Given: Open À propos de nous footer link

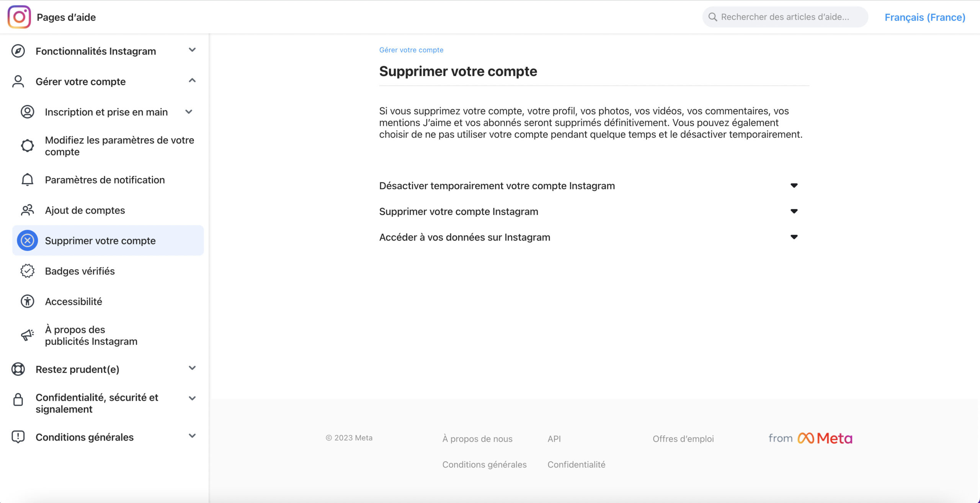Looking at the screenshot, I should (477, 439).
